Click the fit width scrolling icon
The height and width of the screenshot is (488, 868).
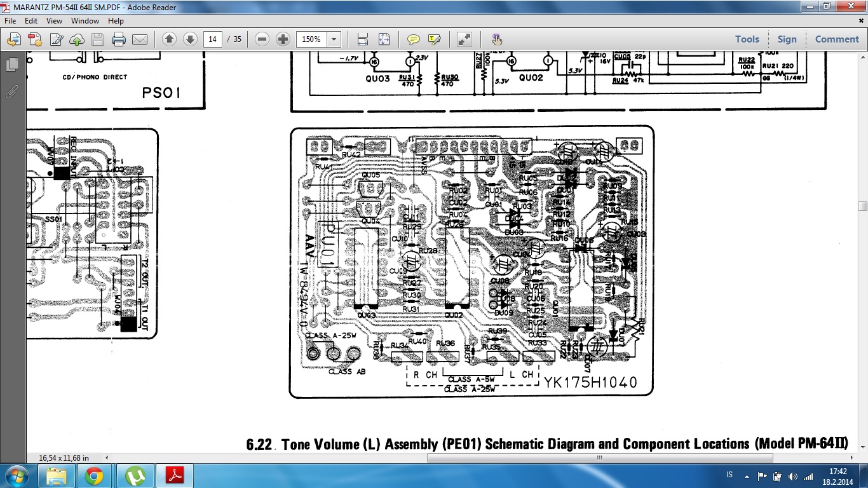(363, 39)
